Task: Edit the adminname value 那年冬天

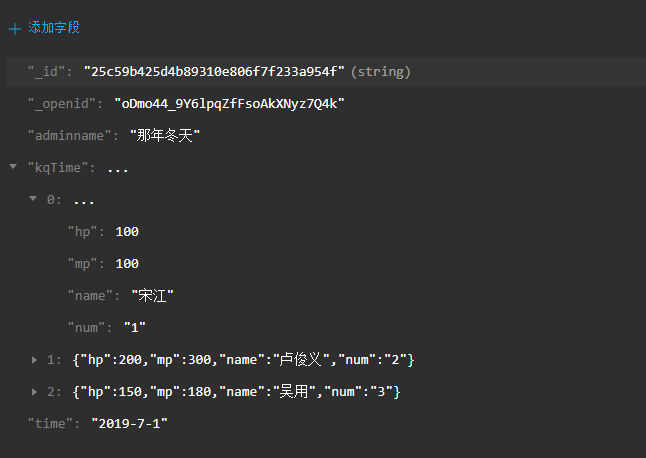Action: [x=165, y=136]
